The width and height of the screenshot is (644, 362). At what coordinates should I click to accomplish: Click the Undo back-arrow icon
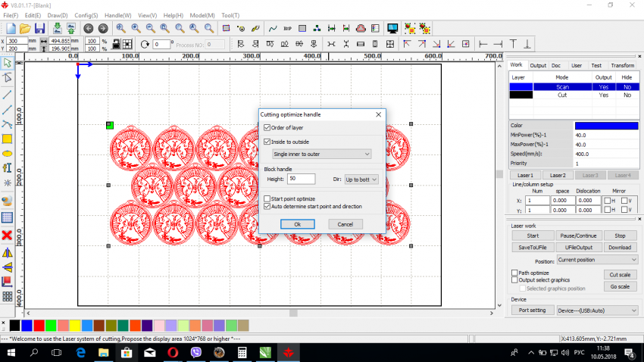(x=88, y=28)
